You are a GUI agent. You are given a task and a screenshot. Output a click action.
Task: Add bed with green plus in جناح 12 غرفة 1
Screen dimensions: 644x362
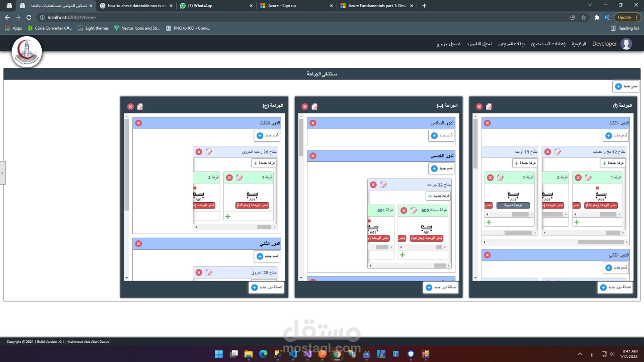[x=577, y=222]
